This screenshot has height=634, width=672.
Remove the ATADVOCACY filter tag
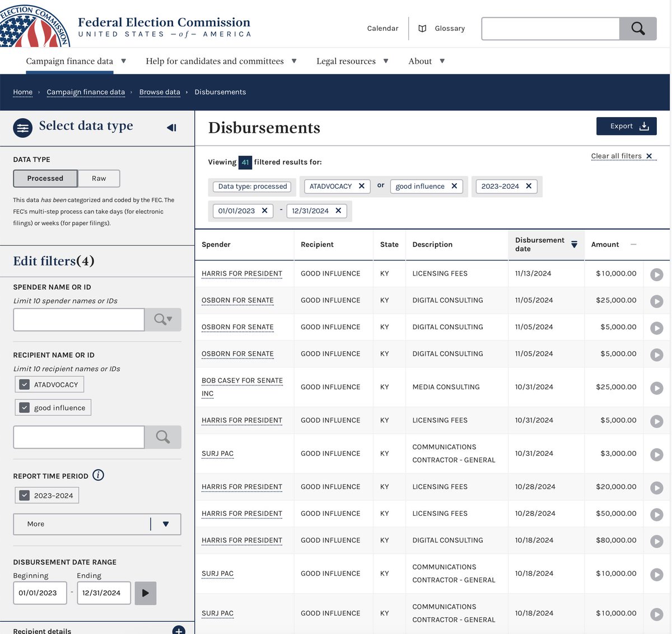[x=362, y=186]
